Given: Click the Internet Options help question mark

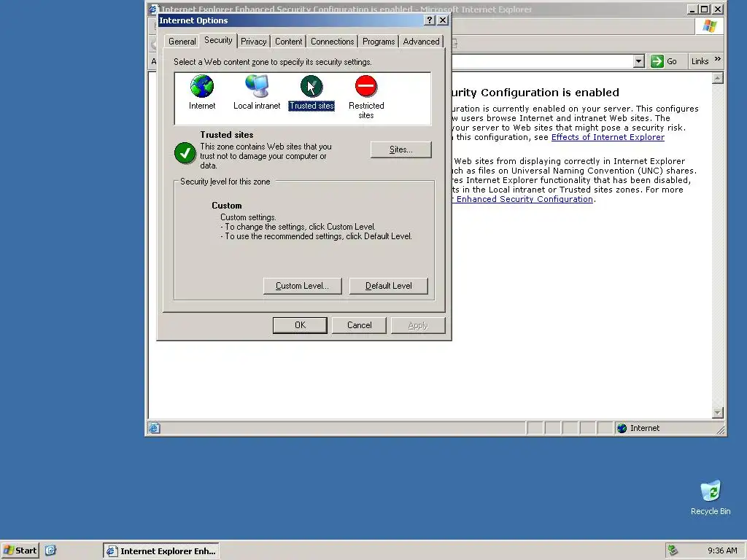Looking at the screenshot, I should (429, 20).
